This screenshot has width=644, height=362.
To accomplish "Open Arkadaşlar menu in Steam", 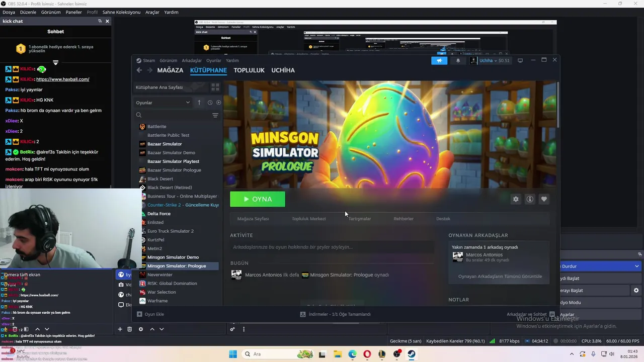I will [192, 60].
